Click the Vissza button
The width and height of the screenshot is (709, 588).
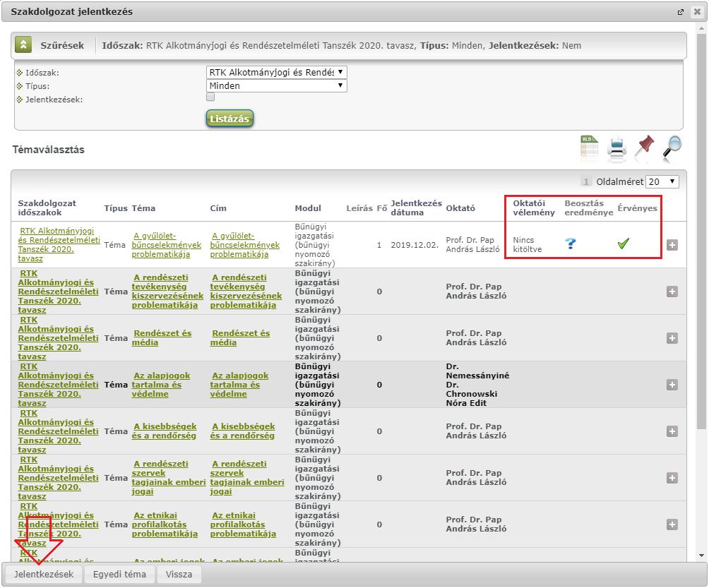pyautogui.click(x=179, y=575)
